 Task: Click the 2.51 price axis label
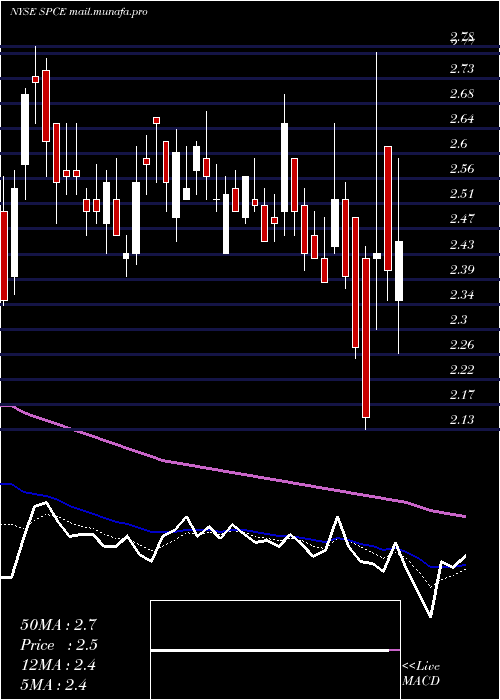tap(462, 194)
